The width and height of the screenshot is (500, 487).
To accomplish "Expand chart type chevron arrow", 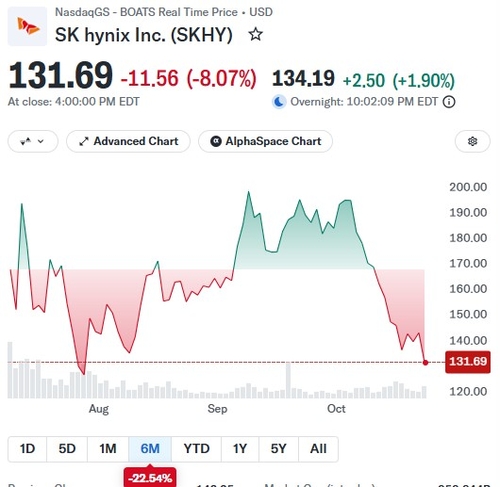I will 41,141.
